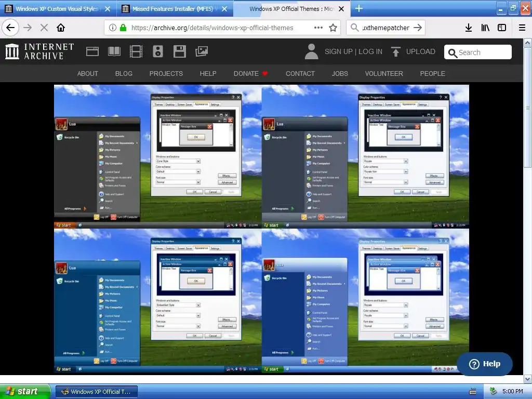532x399 pixels.
Task: Click the search bar magnifier icon
Action: 354,28
